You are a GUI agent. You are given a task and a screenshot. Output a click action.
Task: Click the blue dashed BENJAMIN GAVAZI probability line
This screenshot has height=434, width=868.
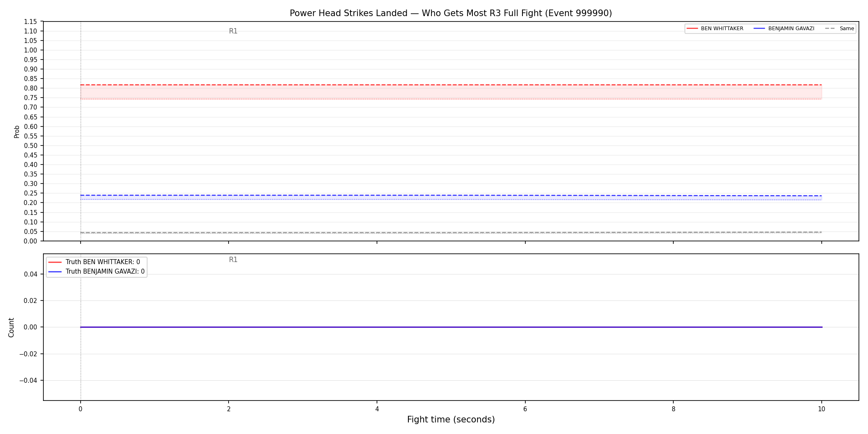pos(451,195)
